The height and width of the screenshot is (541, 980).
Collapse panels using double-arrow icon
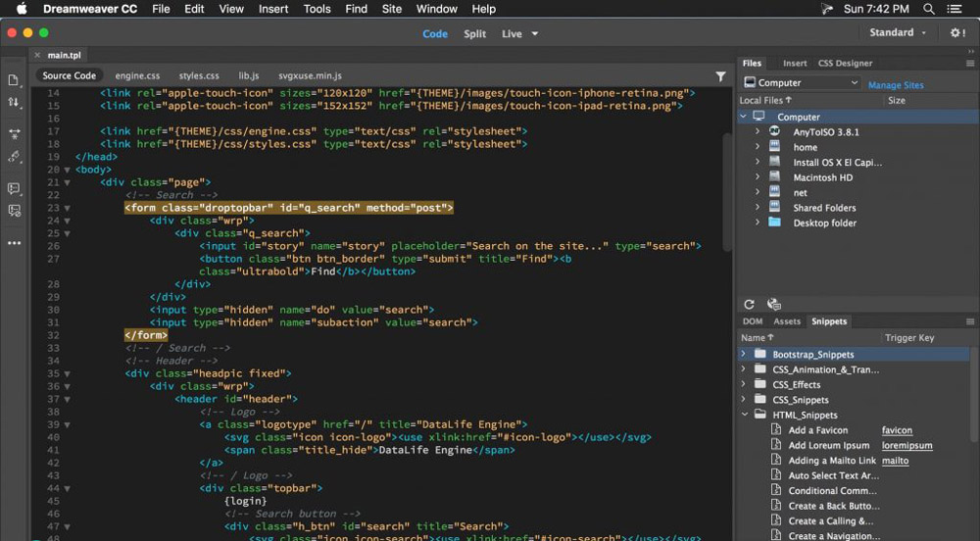(x=970, y=51)
